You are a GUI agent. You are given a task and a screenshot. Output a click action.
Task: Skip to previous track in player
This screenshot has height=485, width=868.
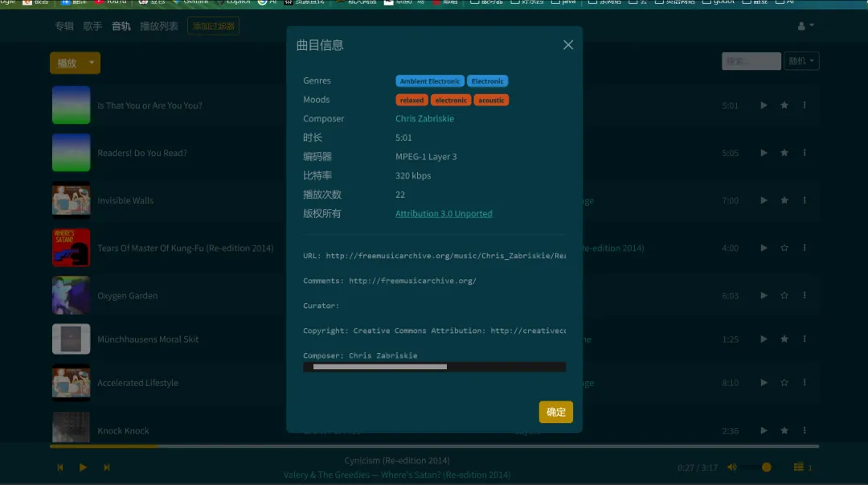tap(60, 467)
